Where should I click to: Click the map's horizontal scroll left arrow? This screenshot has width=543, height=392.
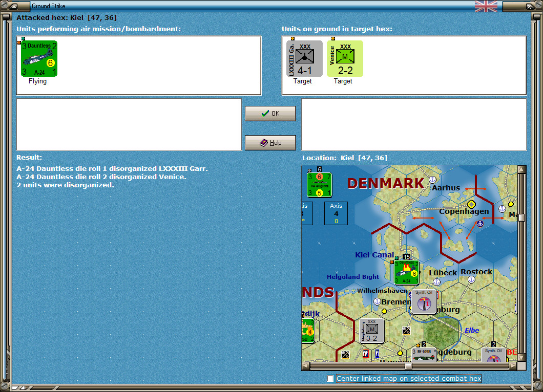305,366
